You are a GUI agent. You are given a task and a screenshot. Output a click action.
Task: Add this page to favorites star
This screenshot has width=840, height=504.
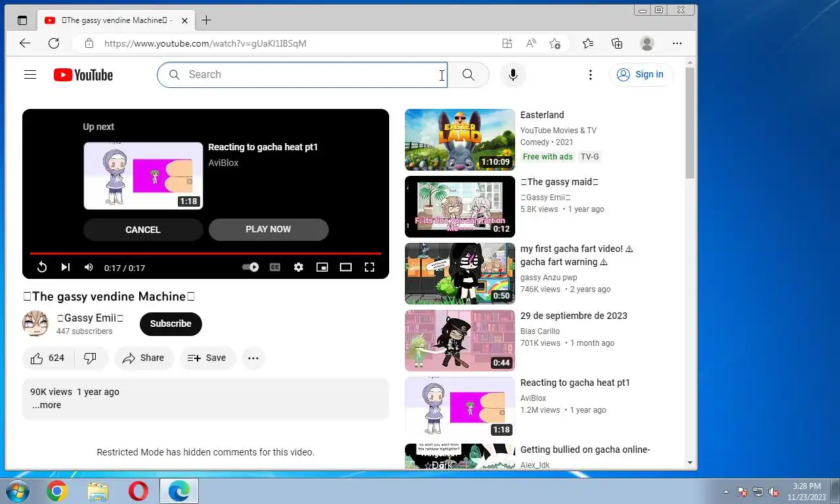click(x=555, y=43)
